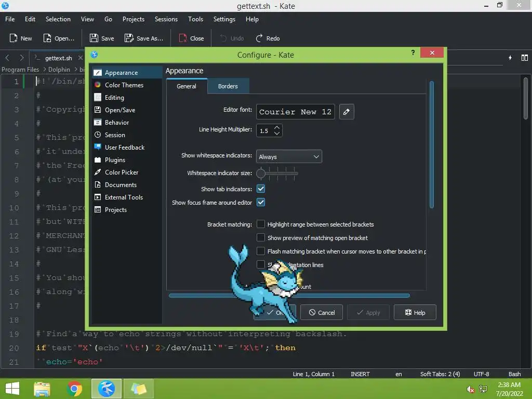This screenshot has height=399, width=532.
Task: Click the UTF-8 encoding in status bar
Action: (x=482, y=374)
